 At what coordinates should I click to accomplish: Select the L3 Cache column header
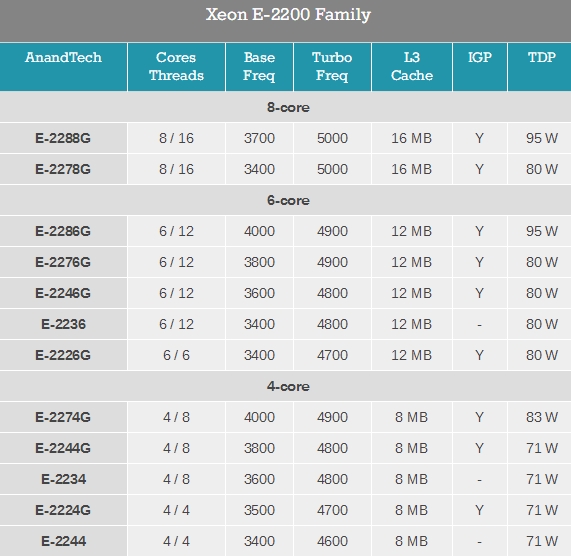tap(412, 67)
